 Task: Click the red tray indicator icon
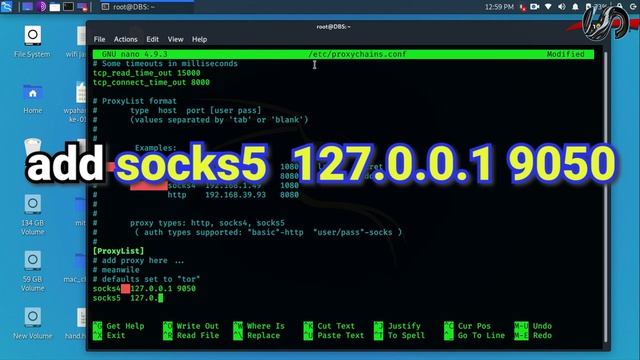(x=522, y=7)
